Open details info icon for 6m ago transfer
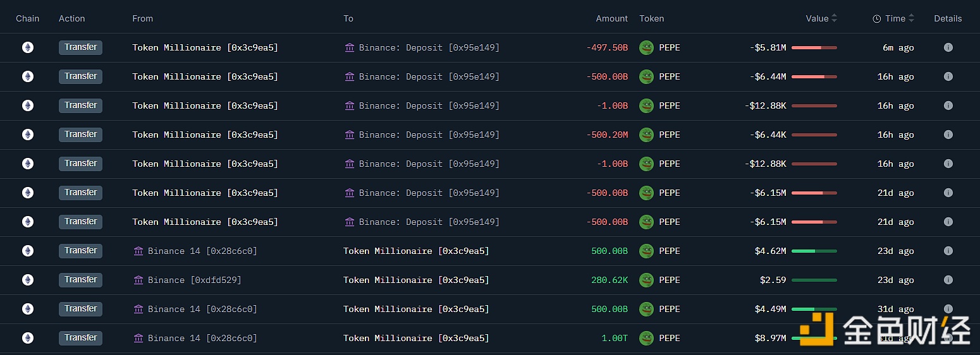The height and width of the screenshot is (355, 980). click(x=948, y=47)
